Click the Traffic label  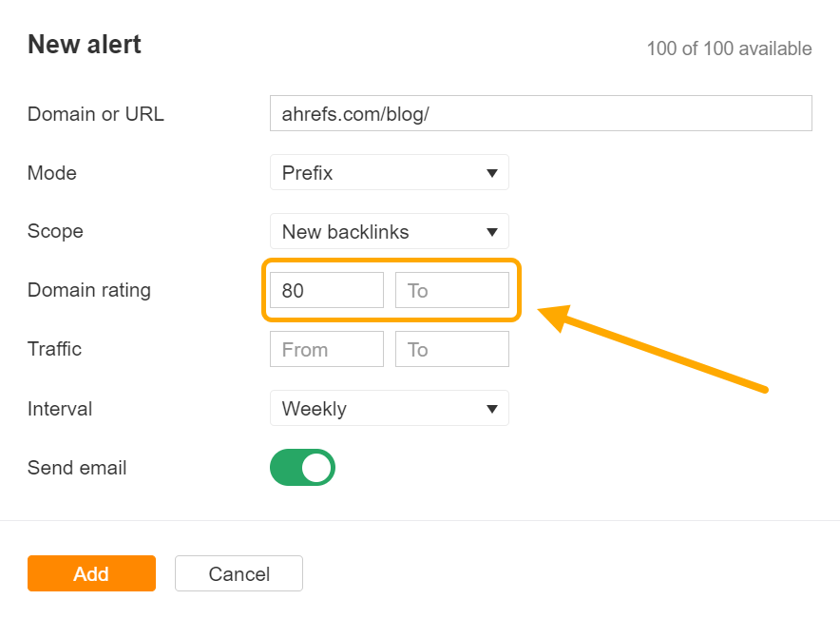pos(54,349)
